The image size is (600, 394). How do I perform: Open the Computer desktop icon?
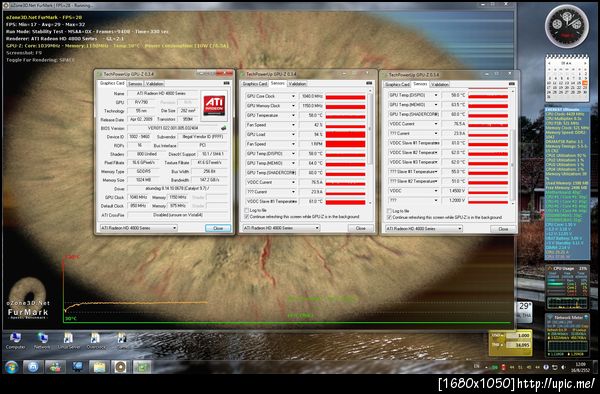(x=15, y=341)
